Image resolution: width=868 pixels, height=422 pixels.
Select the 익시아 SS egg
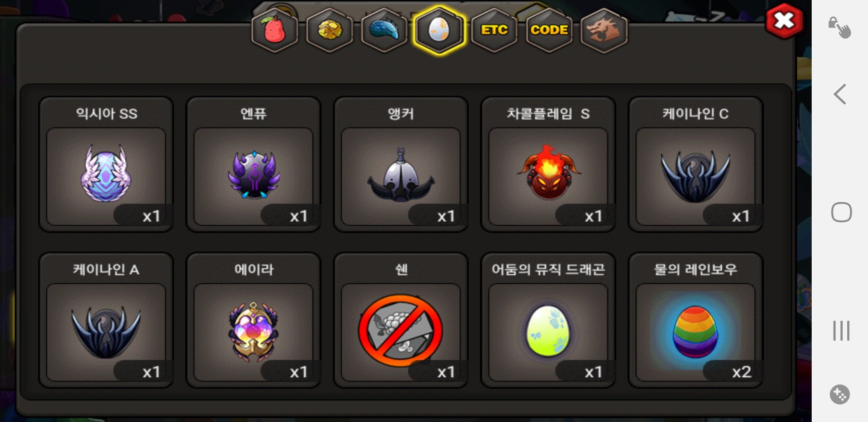106,165
